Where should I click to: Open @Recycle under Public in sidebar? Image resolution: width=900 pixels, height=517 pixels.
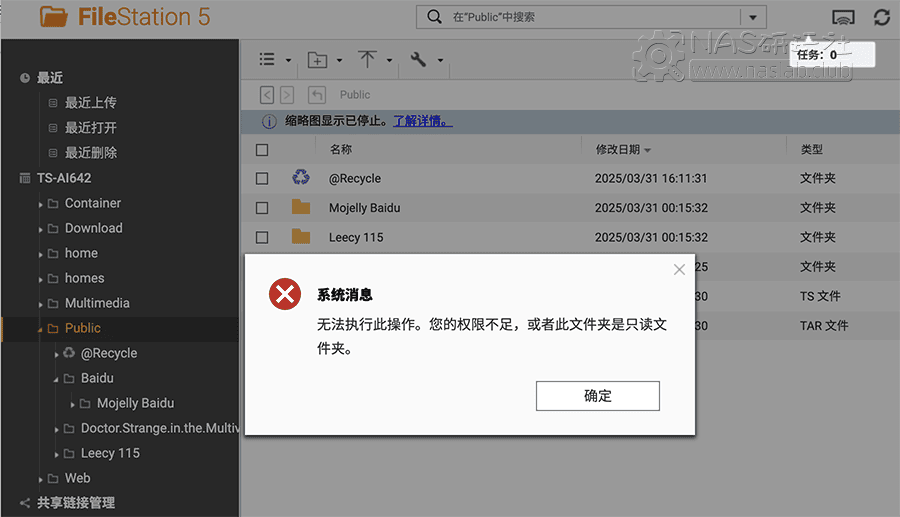(109, 353)
